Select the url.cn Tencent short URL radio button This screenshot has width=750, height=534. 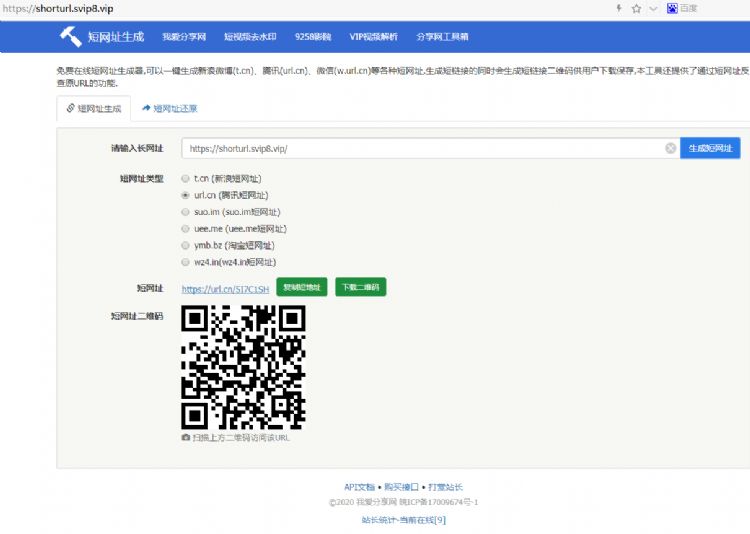pos(185,195)
